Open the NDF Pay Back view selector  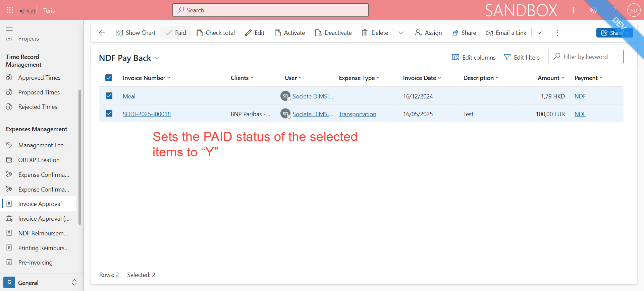click(129, 58)
